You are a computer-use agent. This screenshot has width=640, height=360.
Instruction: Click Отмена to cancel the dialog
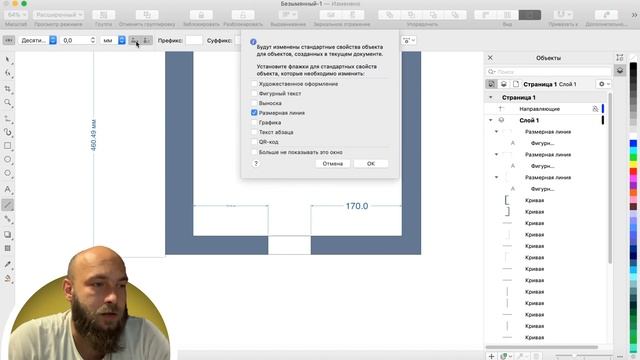(x=333, y=163)
